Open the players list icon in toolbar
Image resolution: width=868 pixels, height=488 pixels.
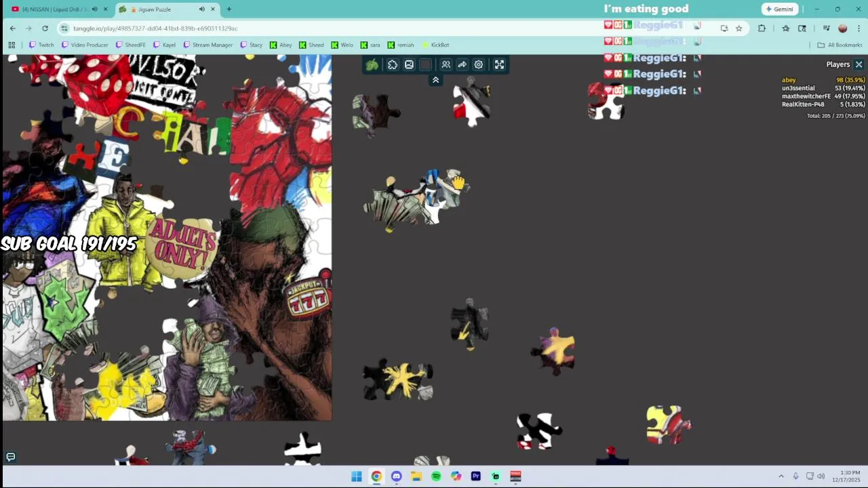click(x=446, y=64)
